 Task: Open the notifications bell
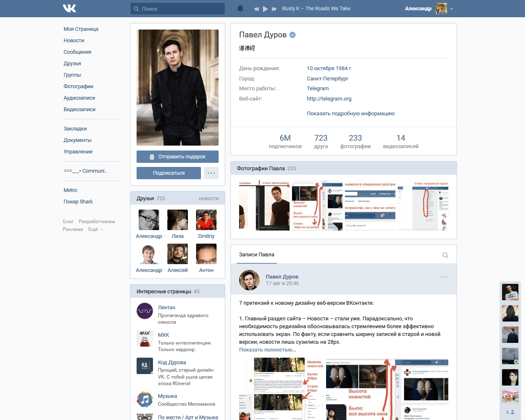(240, 9)
